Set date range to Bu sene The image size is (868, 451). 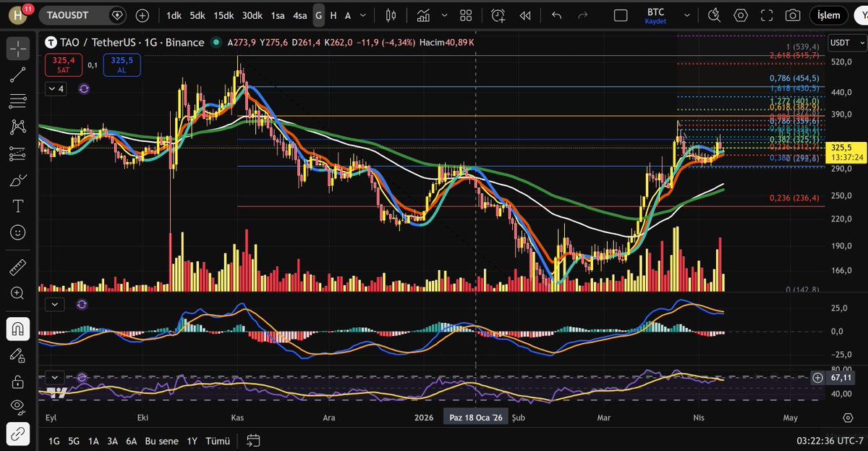(161, 440)
